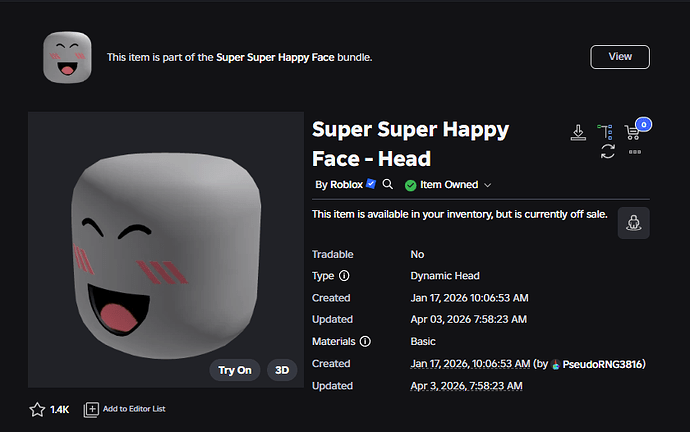
Task: Click the Try On button
Action: coord(235,370)
